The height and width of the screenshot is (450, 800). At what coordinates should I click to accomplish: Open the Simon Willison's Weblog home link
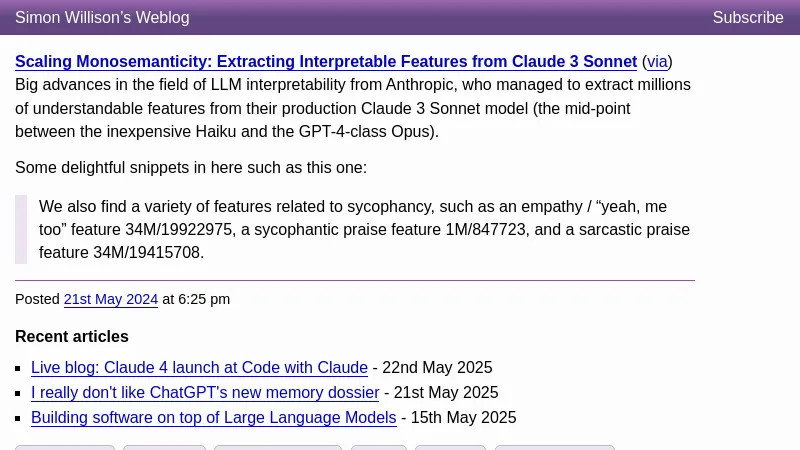(x=102, y=18)
